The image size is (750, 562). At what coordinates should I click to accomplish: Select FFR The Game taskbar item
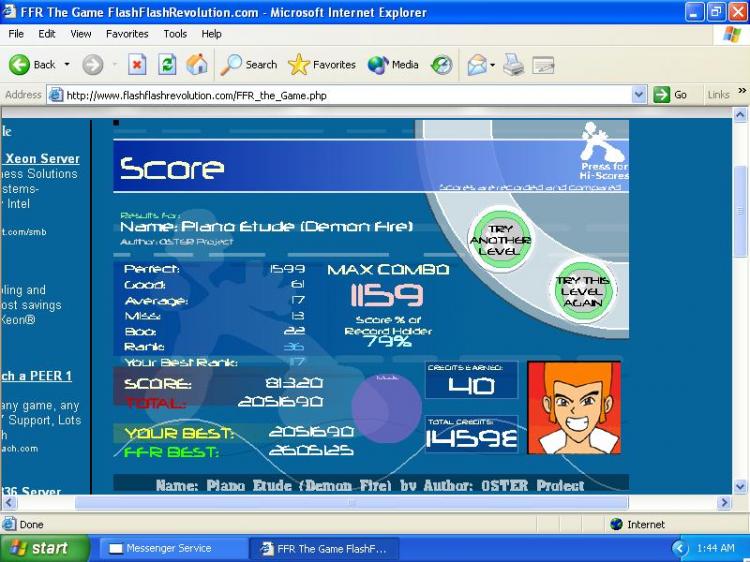point(323,548)
